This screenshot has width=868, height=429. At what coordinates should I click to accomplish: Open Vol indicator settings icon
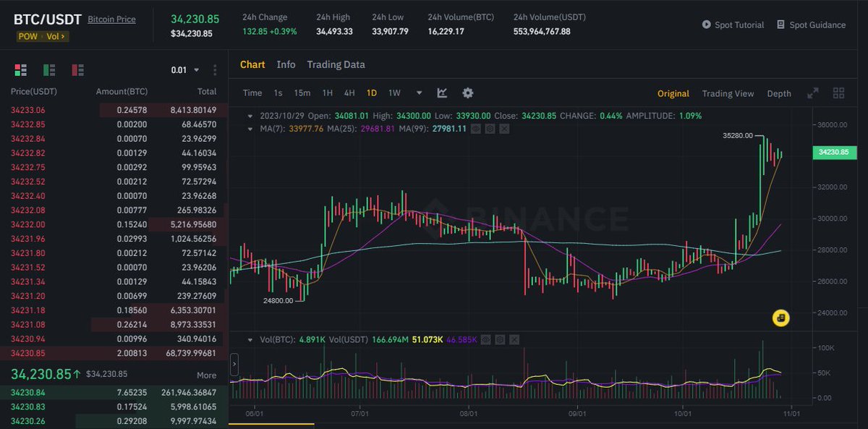498,339
